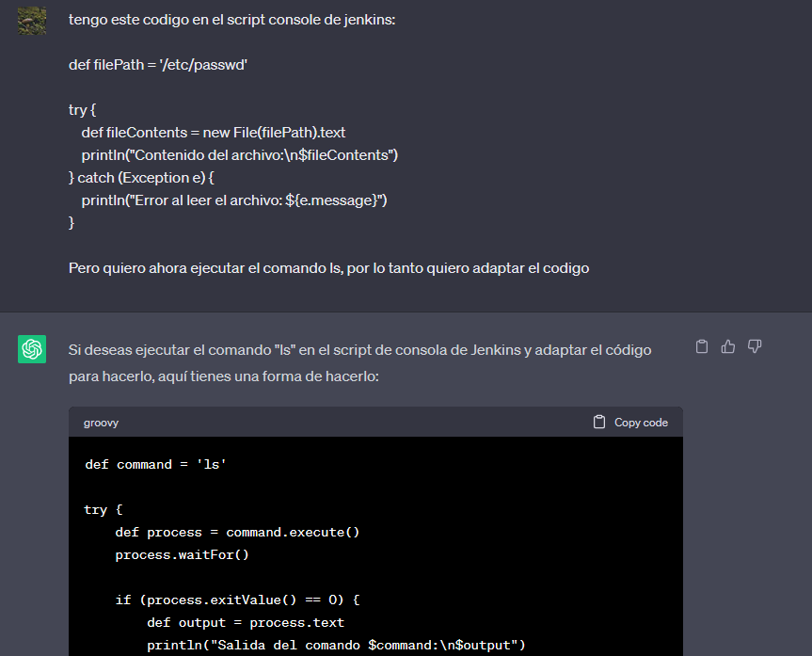Click the line "def command = 'ls'"
The image size is (812, 656).
155,464
